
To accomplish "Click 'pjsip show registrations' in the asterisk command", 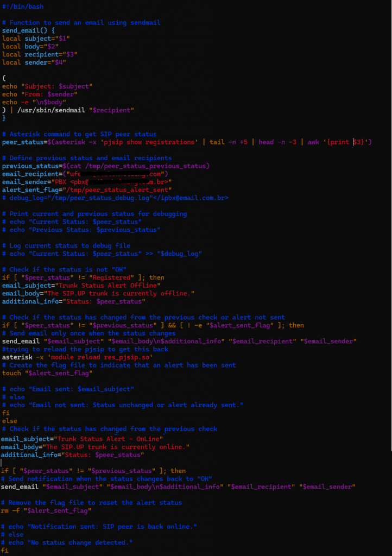I will (x=144, y=142).
